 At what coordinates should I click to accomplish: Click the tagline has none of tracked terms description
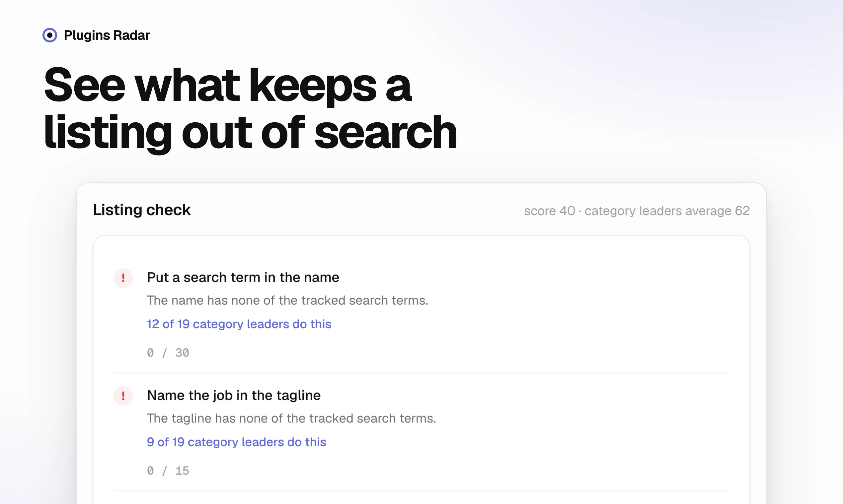[291, 418]
